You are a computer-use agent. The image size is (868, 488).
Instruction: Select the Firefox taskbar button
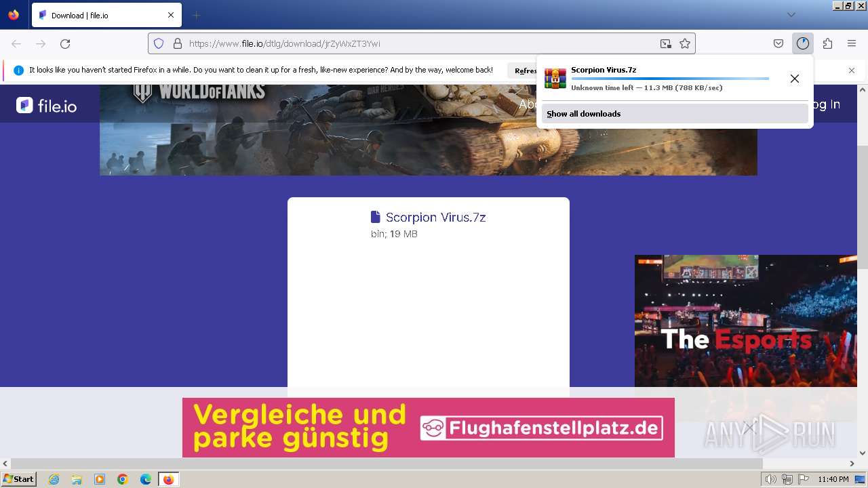[x=168, y=479]
